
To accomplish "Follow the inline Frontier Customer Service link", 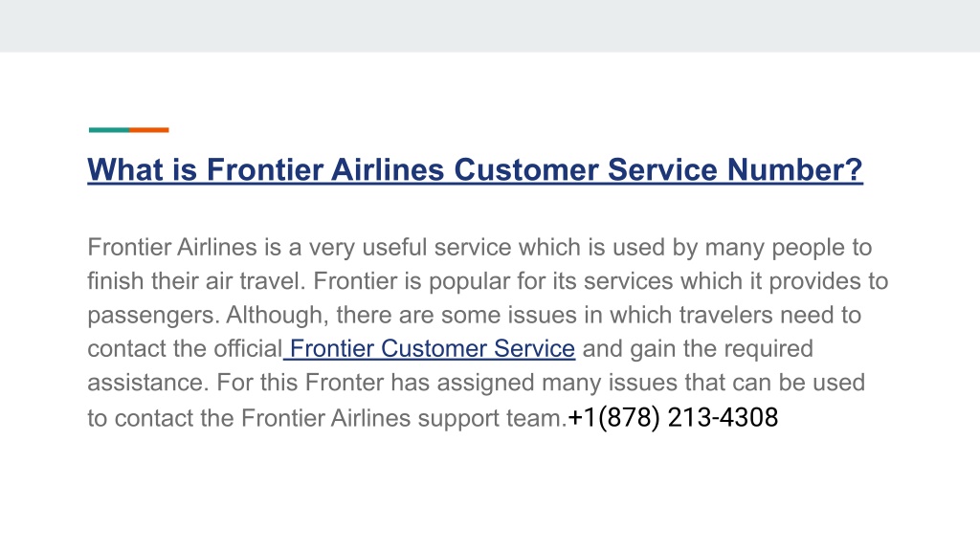I will coord(430,348).
